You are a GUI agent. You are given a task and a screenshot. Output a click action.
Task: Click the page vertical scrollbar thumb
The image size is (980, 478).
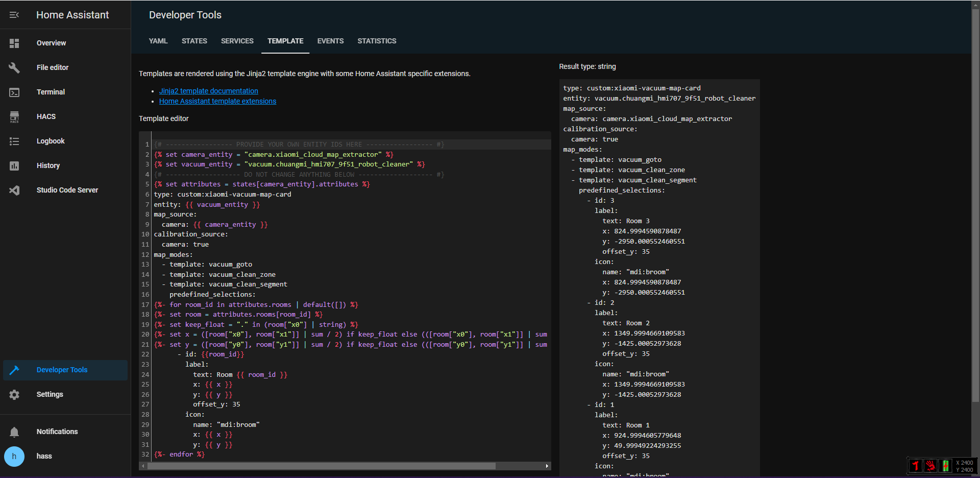pos(975,204)
